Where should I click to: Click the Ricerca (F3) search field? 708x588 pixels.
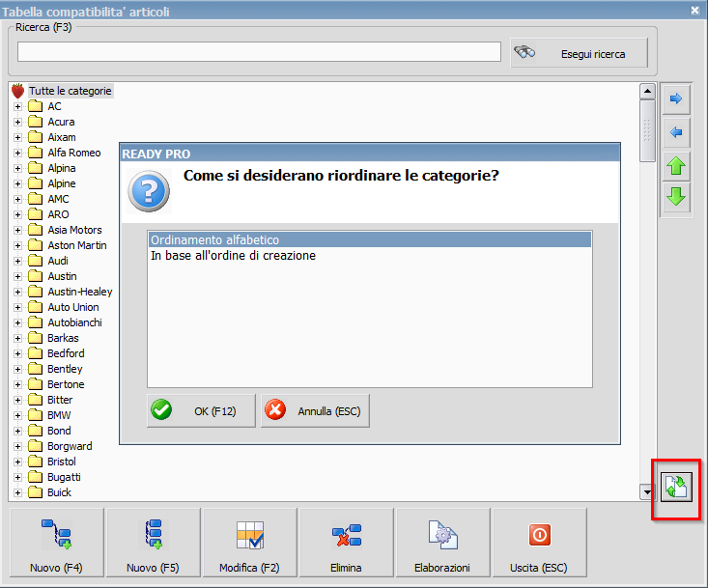[x=259, y=51]
